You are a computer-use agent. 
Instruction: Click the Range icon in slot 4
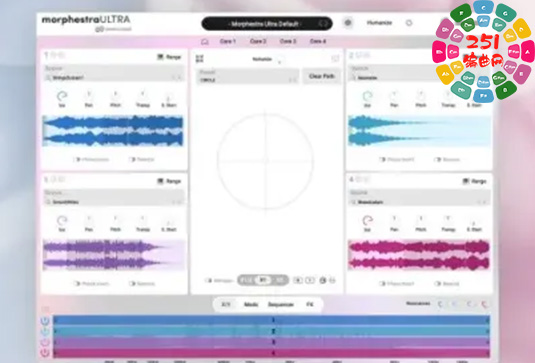(x=466, y=181)
